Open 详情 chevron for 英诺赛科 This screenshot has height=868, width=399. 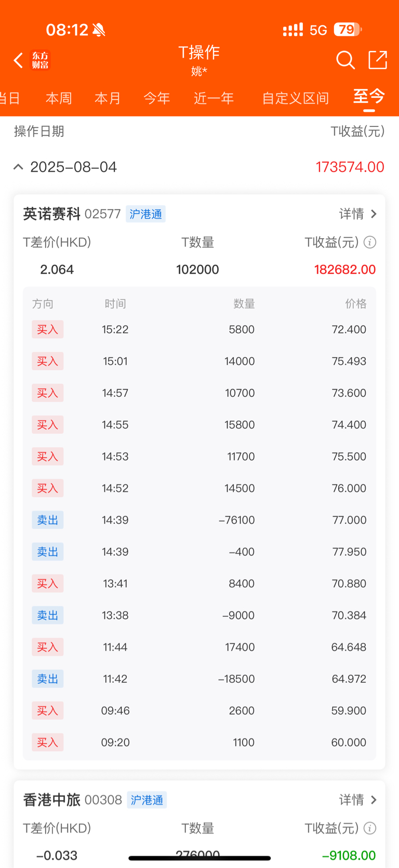tap(358, 214)
